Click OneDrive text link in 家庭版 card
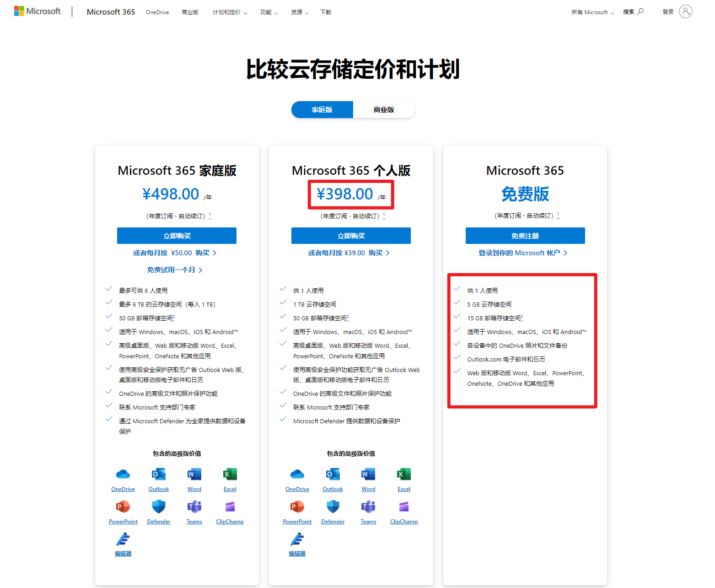Image resolution: width=715 pixels, height=588 pixels. (123, 489)
